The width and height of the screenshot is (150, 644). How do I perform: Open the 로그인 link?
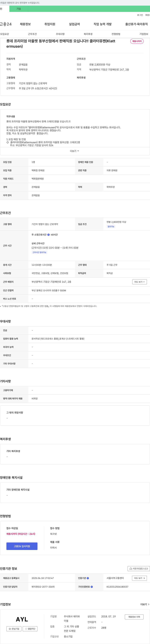[140, 15]
